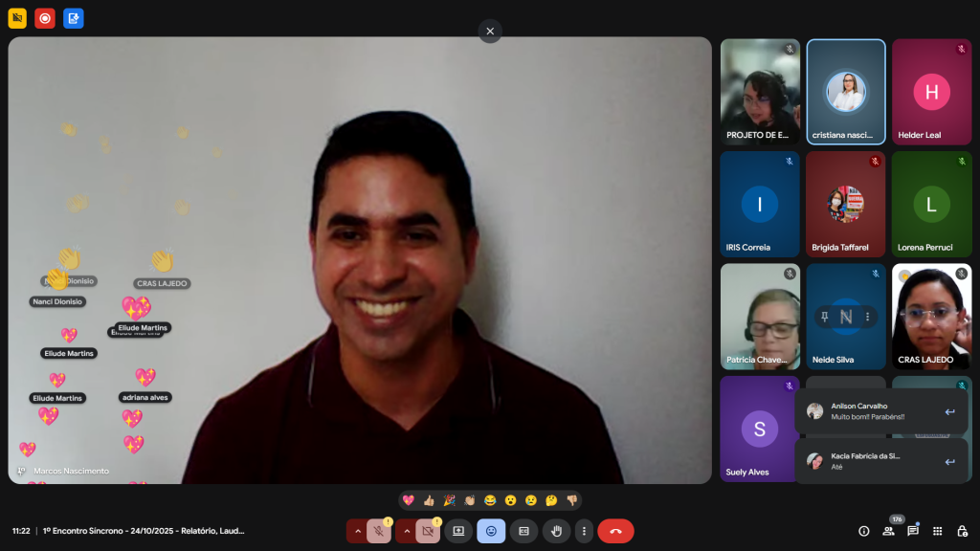Click the present screen button
Image resolution: width=980 pixels, height=551 pixels.
[x=458, y=531]
